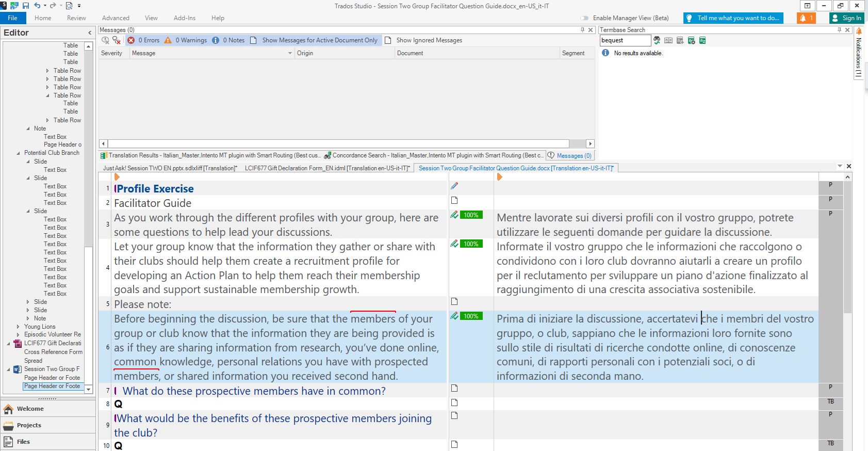Click the Redo arrow icon
868x451 pixels.
point(53,6)
